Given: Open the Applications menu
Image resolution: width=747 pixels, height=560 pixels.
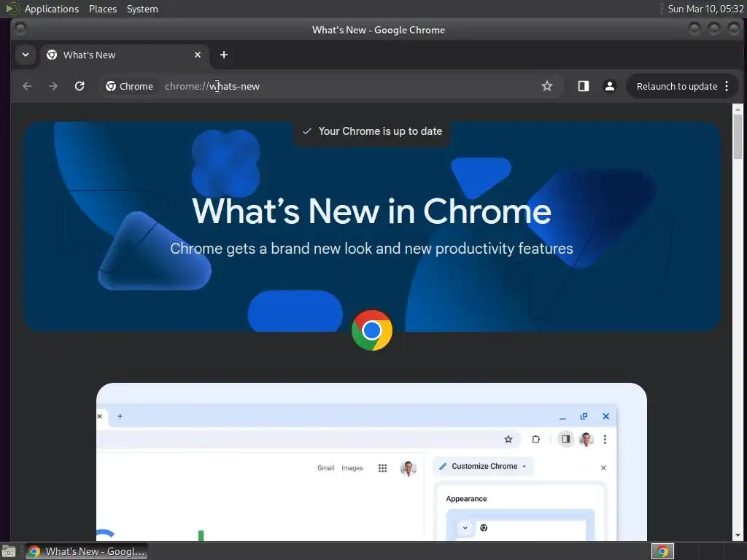Looking at the screenshot, I should (52, 9).
